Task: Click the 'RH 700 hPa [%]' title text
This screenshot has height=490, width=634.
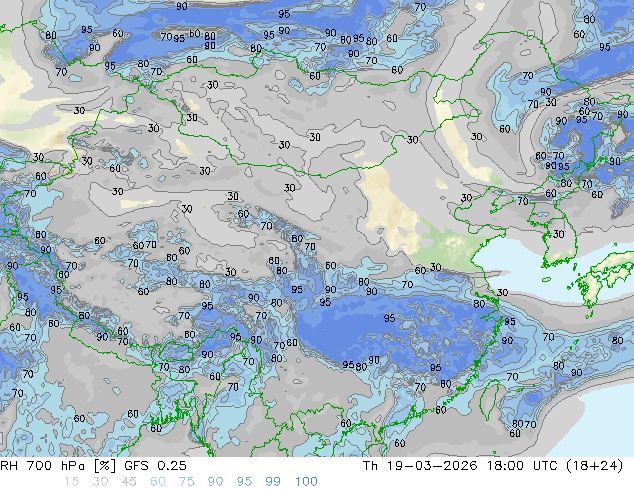Action: pyautogui.click(x=59, y=466)
